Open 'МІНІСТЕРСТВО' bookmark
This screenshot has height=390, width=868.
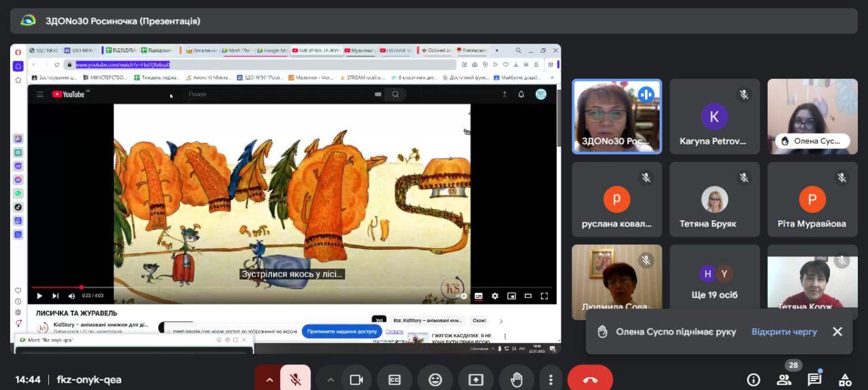[105, 77]
